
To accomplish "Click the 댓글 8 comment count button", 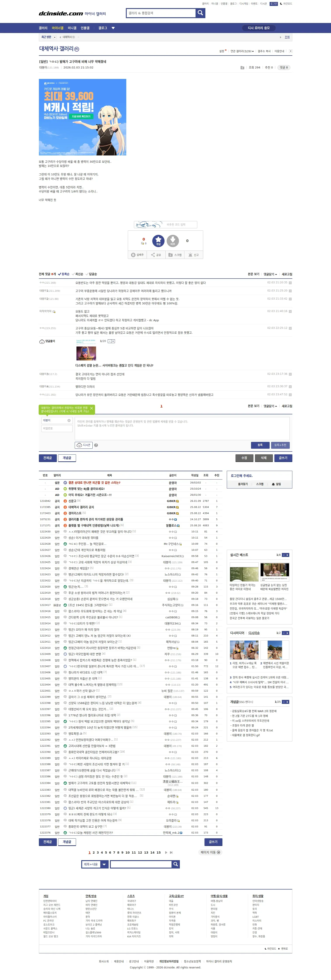I will pos(284,67).
